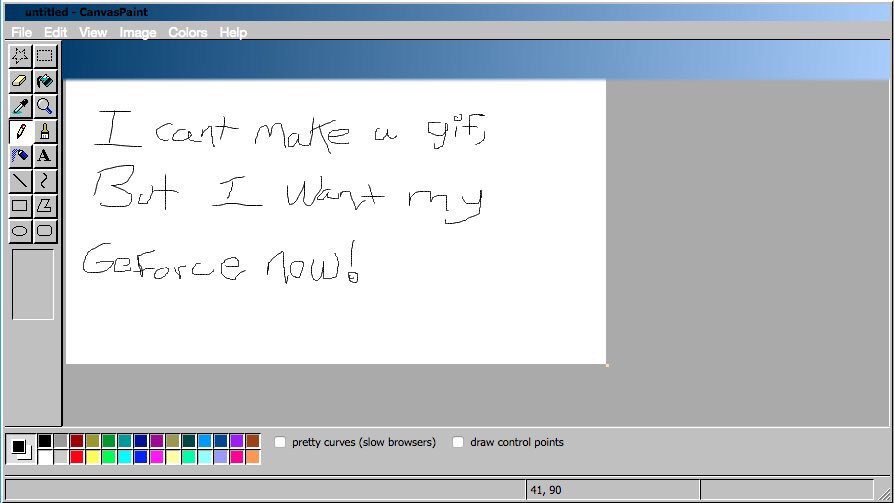894x503 pixels.
Task: Click the window resize grip in the status bar
Action: [882, 494]
